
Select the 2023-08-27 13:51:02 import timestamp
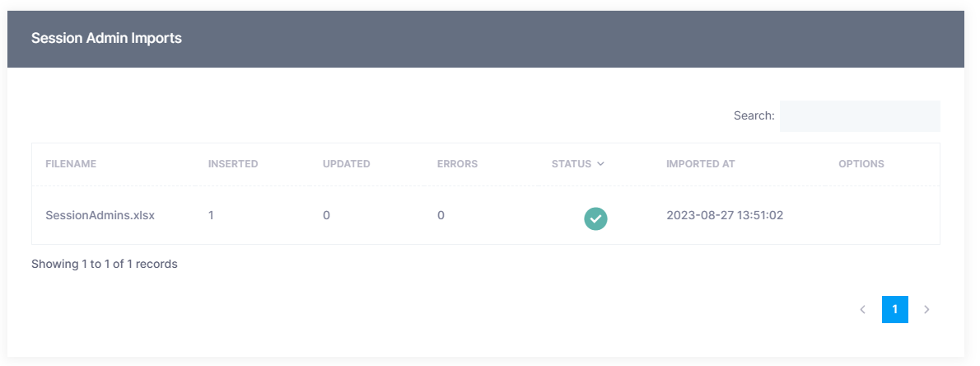(x=724, y=215)
